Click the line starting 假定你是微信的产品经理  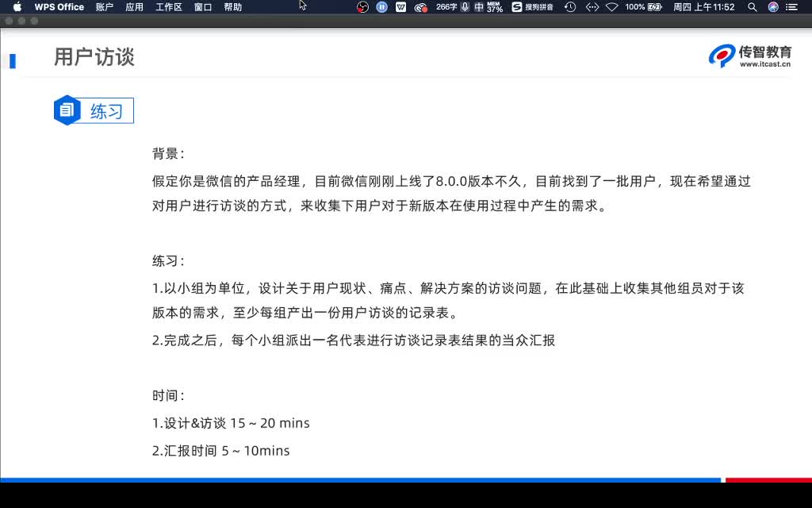[451, 182]
